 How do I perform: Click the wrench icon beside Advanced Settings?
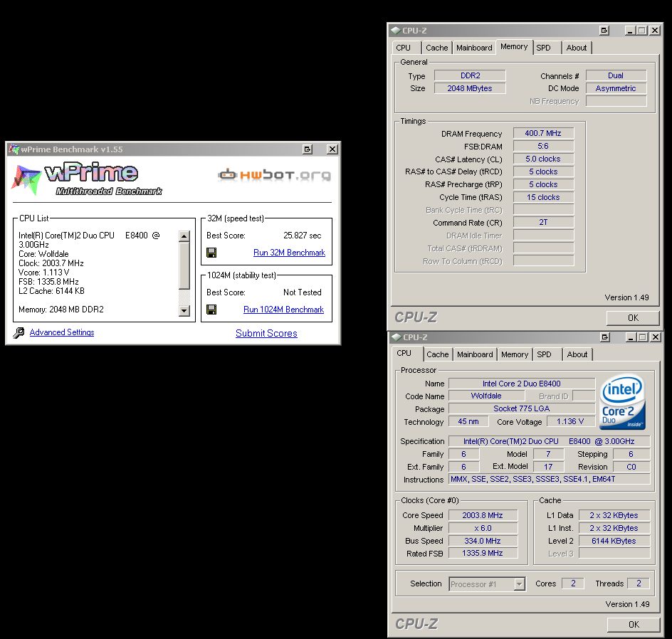click(19, 333)
